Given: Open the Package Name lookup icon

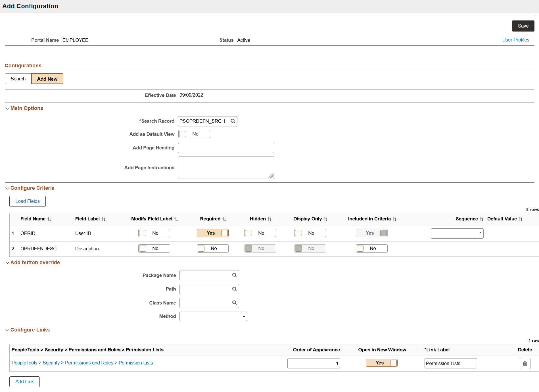Looking at the screenshot, I should click(x=234, y=275).
